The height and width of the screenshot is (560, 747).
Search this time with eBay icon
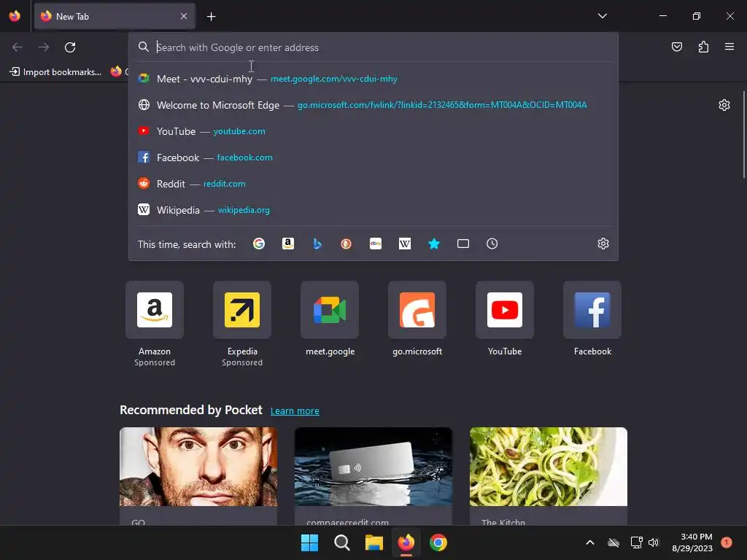(x=376, y=244)
